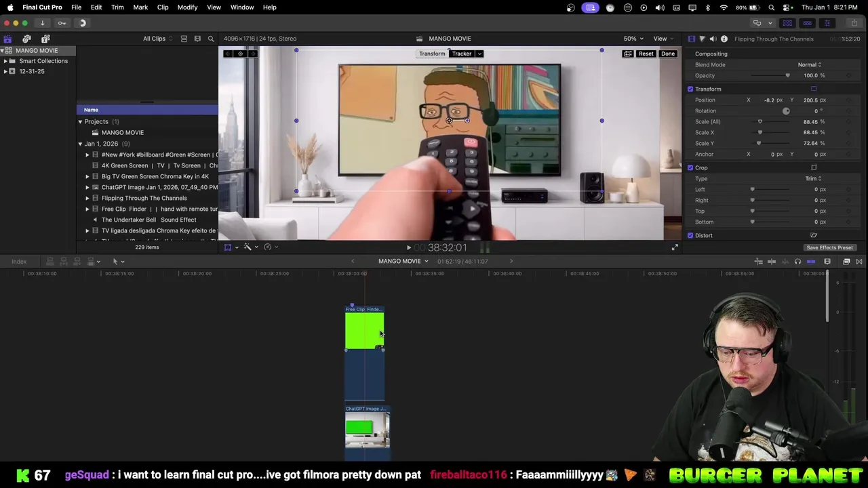Open the viewer View options dropdown
868x488 pixels.
pyautogui.click(x=663, y=39)
